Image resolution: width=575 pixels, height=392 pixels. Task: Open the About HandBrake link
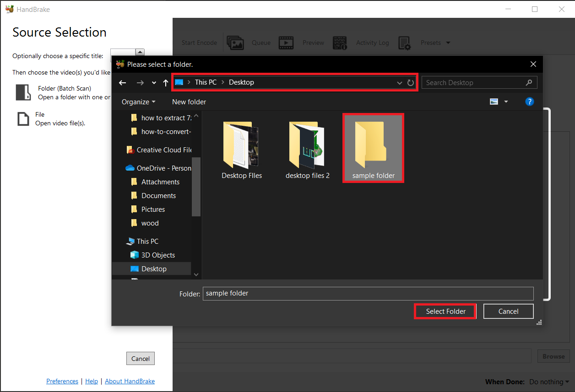[130, 381]
